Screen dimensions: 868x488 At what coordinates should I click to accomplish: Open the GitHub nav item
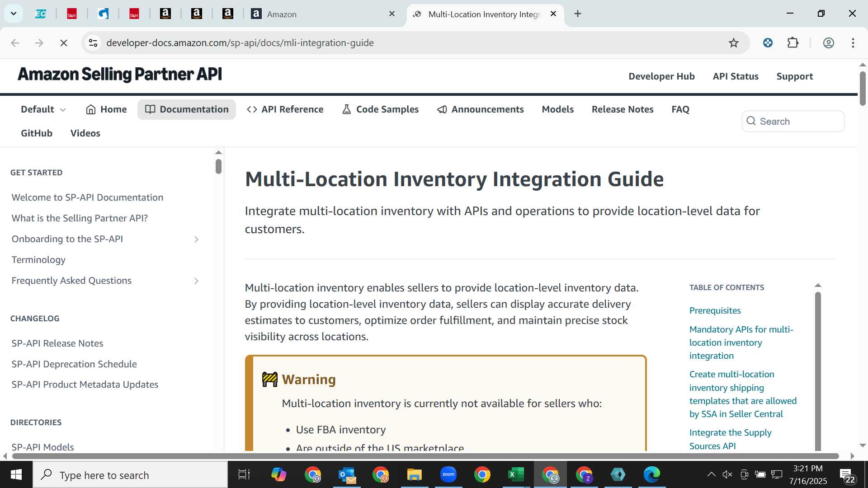(37, 133)
